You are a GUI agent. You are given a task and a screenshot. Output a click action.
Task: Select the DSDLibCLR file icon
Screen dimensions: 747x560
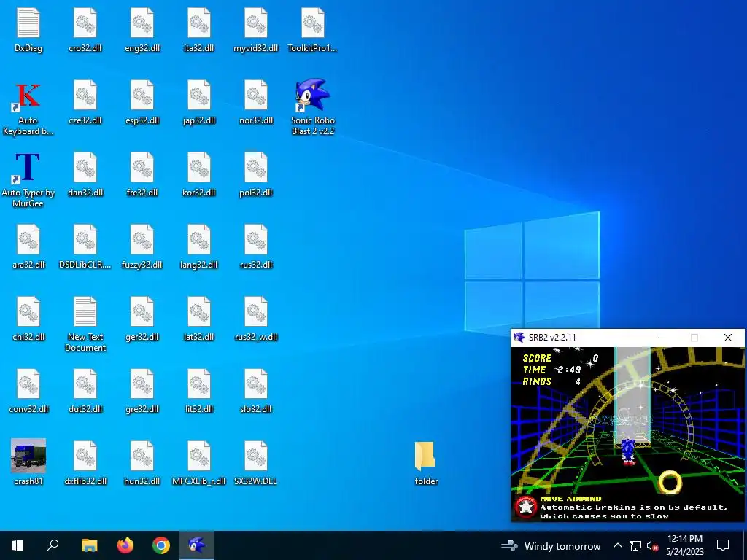(85, 239)
